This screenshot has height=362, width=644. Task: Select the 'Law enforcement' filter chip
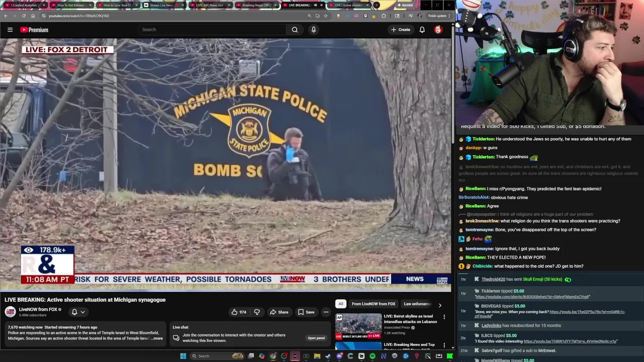[417, 304]
